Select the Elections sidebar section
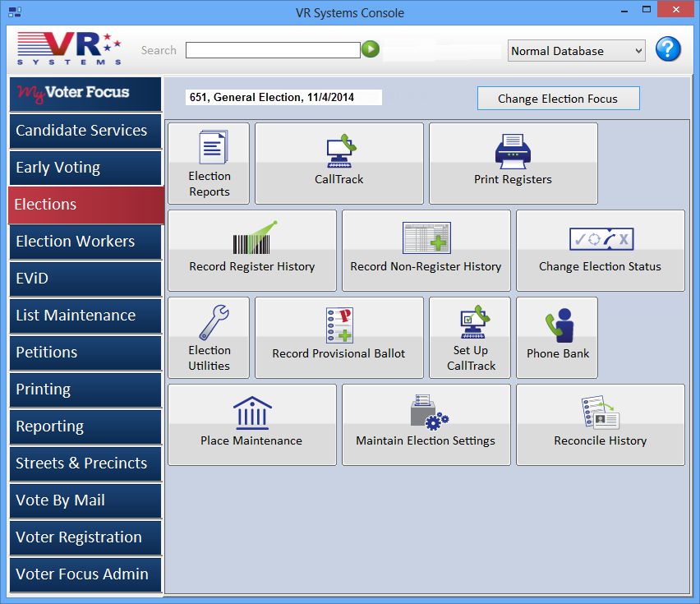Image resolution: width=700 pixels, height=604 pixels. tap(86, 205)
